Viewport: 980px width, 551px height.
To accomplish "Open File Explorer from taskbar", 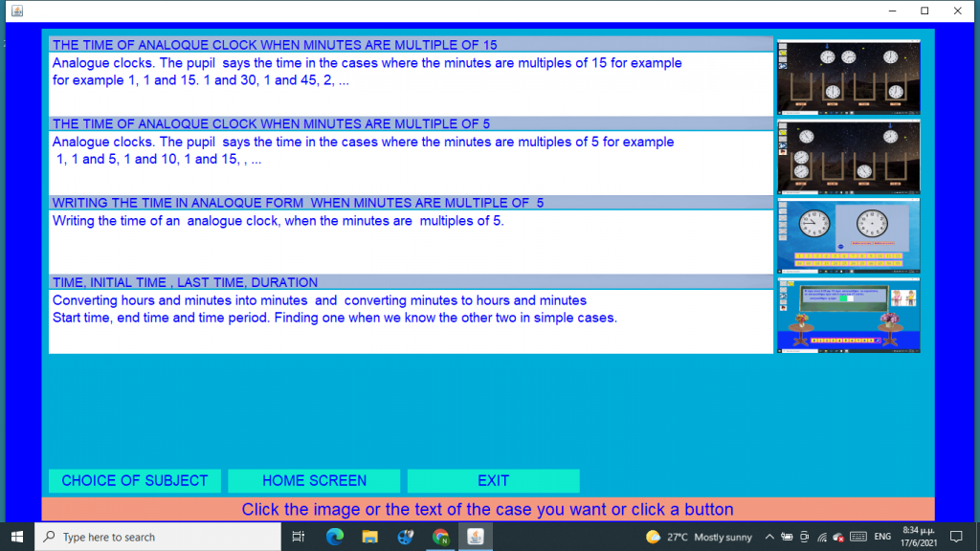I will [x=369, y=537].
